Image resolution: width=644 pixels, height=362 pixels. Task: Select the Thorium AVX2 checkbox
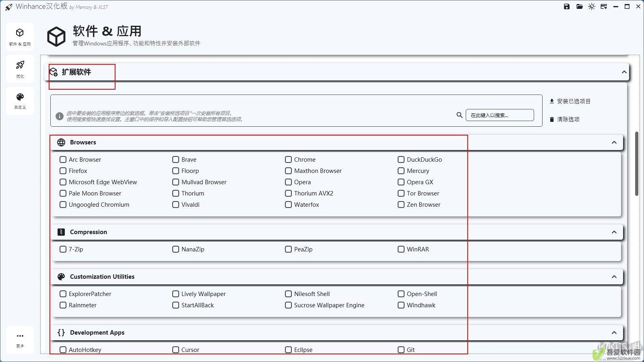coord(288,193)
